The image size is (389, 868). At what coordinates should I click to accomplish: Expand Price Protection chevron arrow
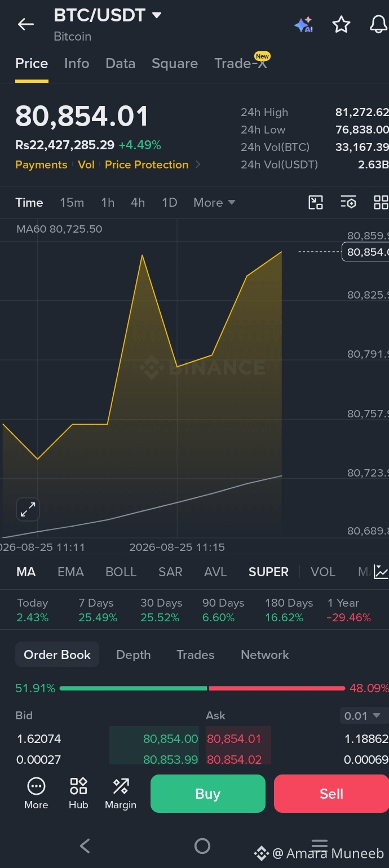(x=198, y=164)
